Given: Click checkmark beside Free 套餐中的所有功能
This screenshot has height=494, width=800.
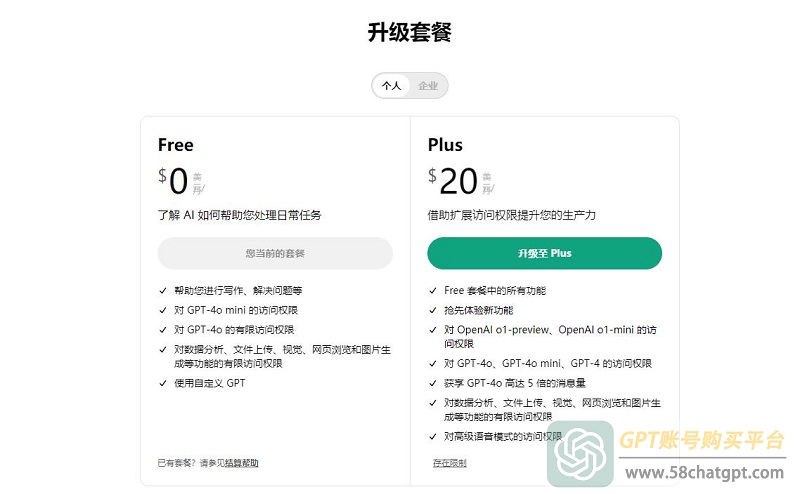Looking at the screenshot, I should click(433, 290).
